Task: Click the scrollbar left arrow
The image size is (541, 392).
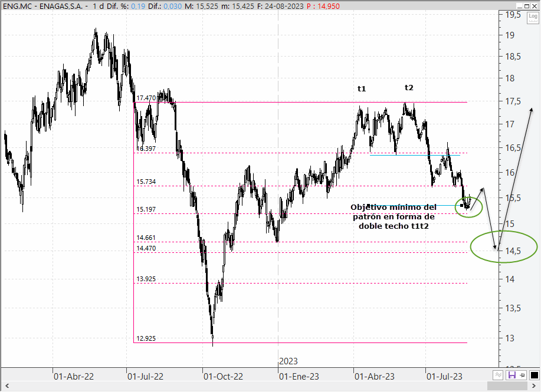Action: point(7,386)
